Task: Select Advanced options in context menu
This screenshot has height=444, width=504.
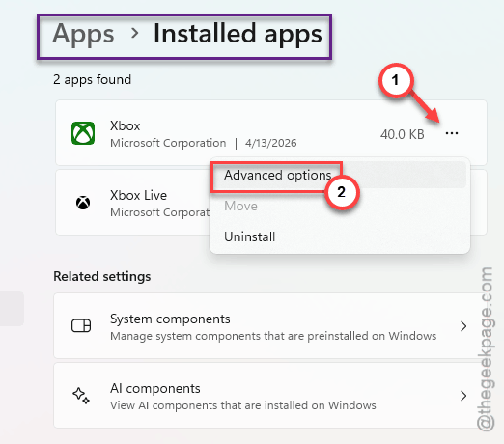Action: tap(338, 175)
